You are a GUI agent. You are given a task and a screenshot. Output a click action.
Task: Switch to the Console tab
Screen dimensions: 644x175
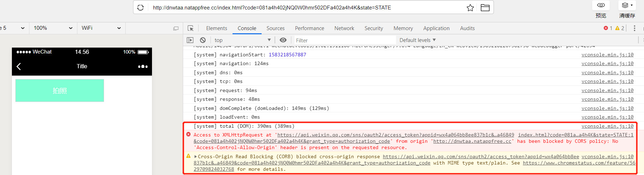click(x=247, y=28)
